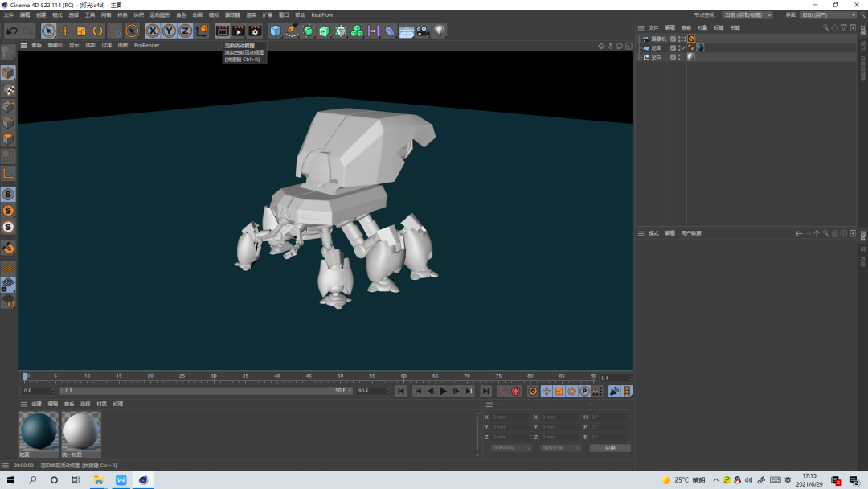Switch to Texture mode in left palette
This screenshot has width=868, height=489.
8,90
